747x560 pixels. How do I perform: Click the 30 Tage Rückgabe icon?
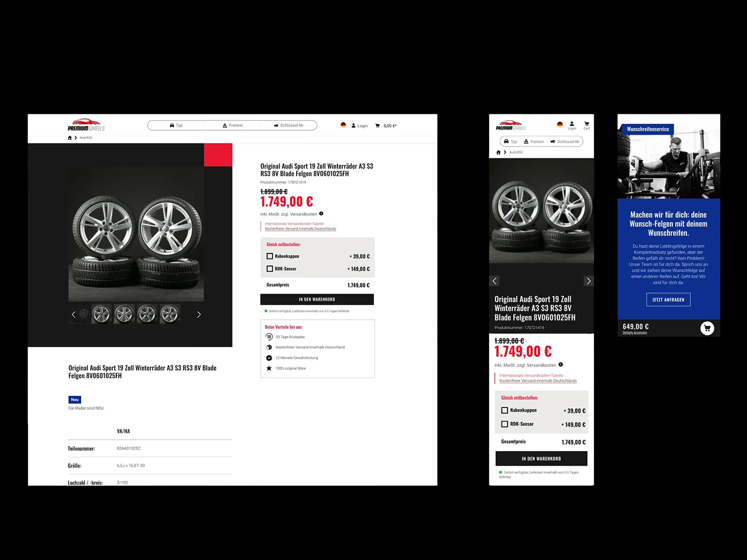click(269, 336)
